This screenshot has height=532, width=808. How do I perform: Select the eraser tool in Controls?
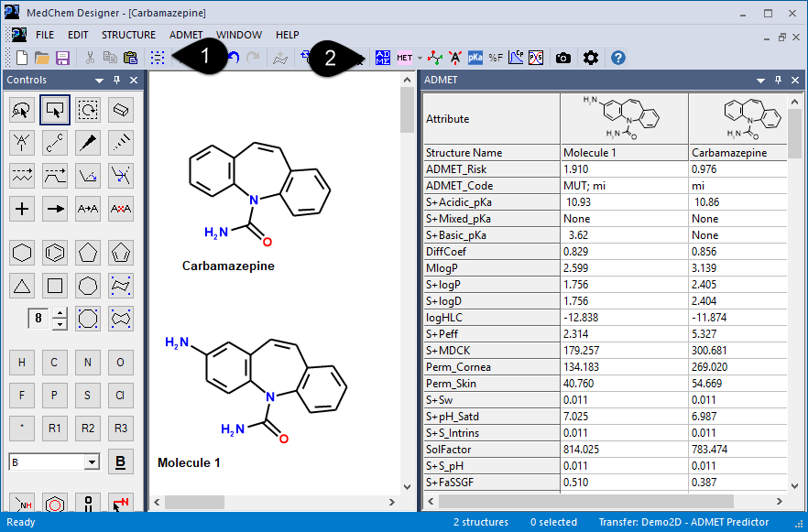pyautogui.click(x=121, y=110)
